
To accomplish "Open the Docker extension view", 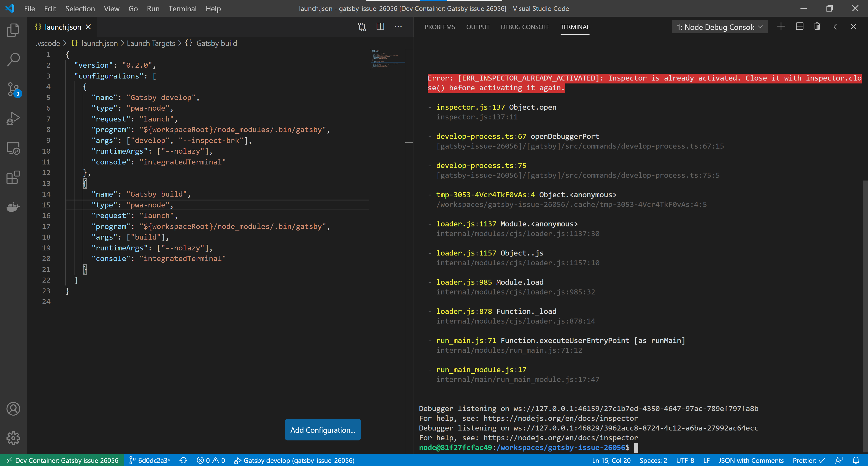I will [13, 207].
